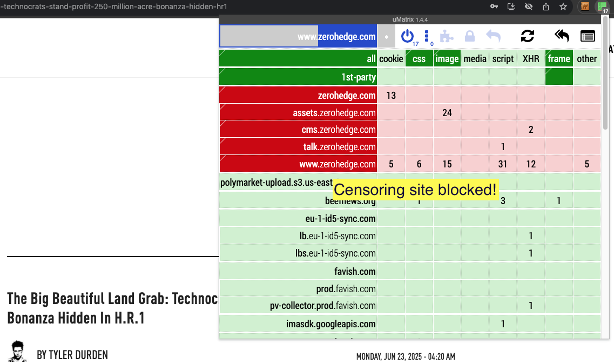Open the uMatrix 1.4.4 title bar link
This screenshot has width=614, height=364.
coord(410,19)
